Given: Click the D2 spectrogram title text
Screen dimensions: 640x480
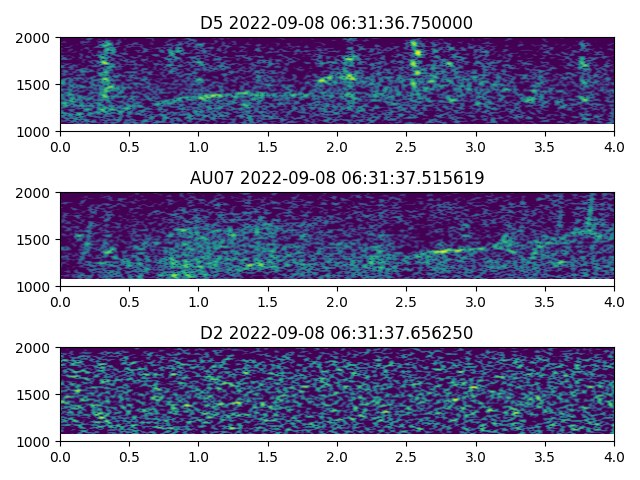Looking at the screenshot, I should [x=336, y=333].
